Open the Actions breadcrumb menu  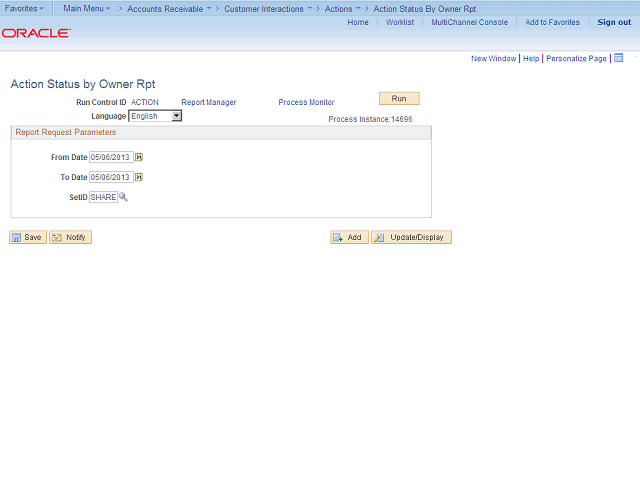342,9
